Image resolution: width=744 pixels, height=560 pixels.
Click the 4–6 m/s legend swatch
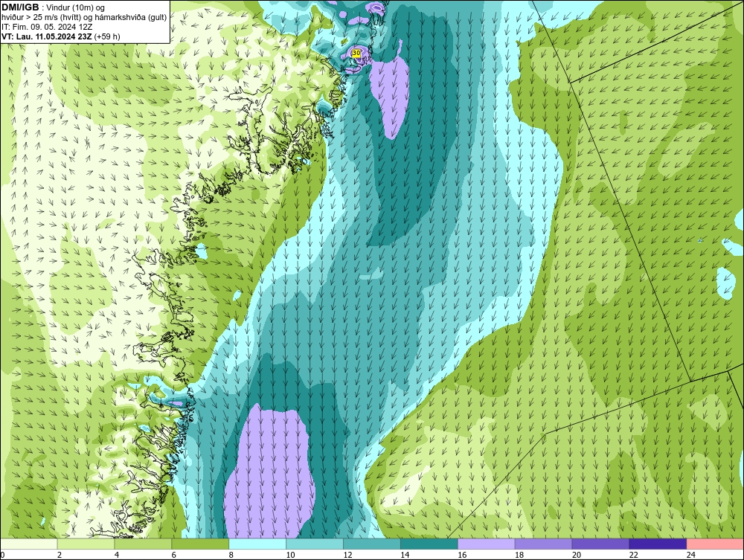click(143, 544)
